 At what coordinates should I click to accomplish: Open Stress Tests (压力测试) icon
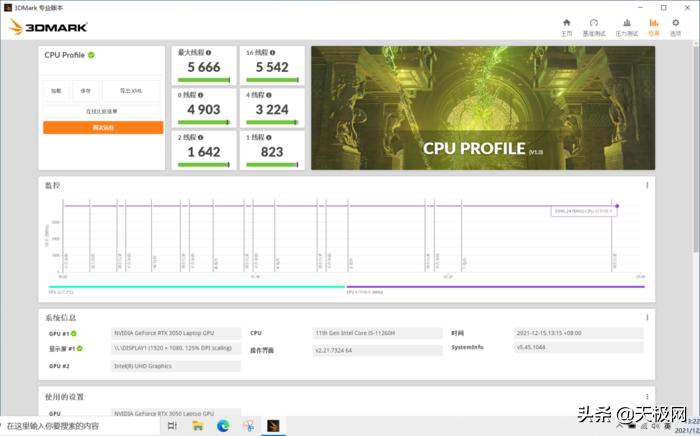[x=626, y=23]
